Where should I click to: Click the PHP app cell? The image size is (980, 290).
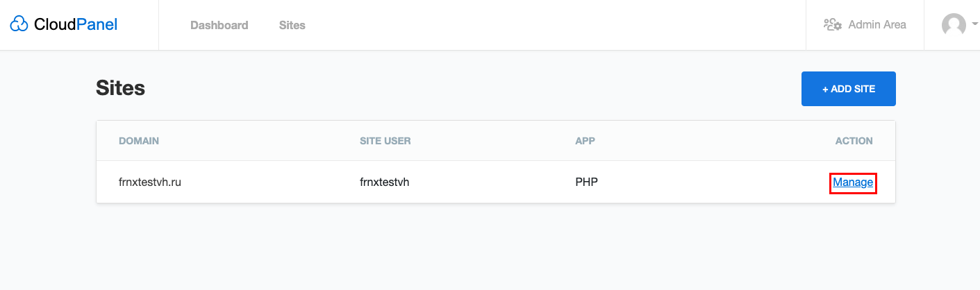586,182
